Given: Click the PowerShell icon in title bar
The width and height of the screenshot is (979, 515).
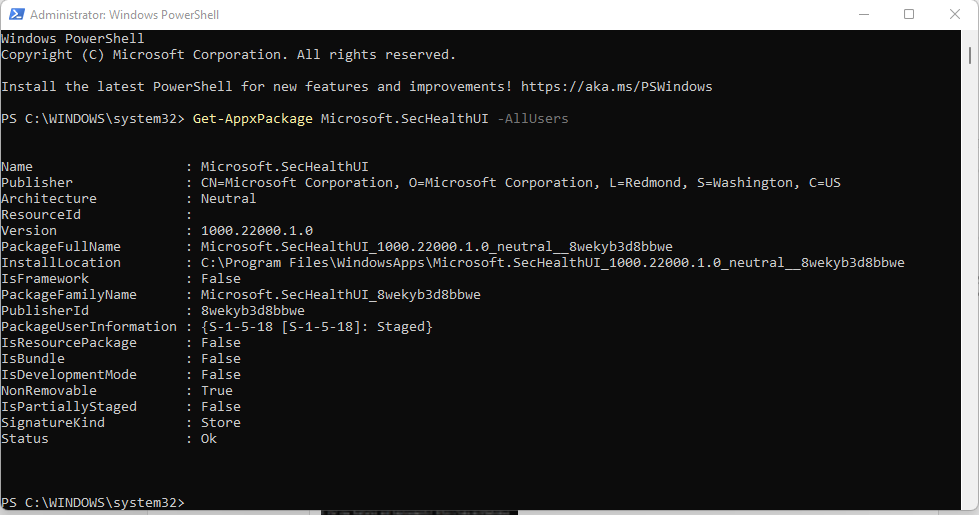Looking at the screenshot, I should [16, 14].
